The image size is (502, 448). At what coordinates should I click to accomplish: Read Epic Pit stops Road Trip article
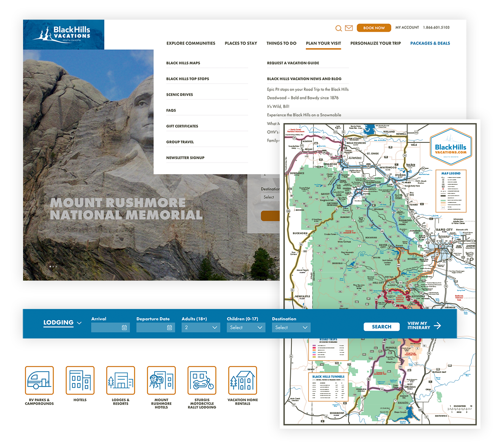click(x=308, y=90)
